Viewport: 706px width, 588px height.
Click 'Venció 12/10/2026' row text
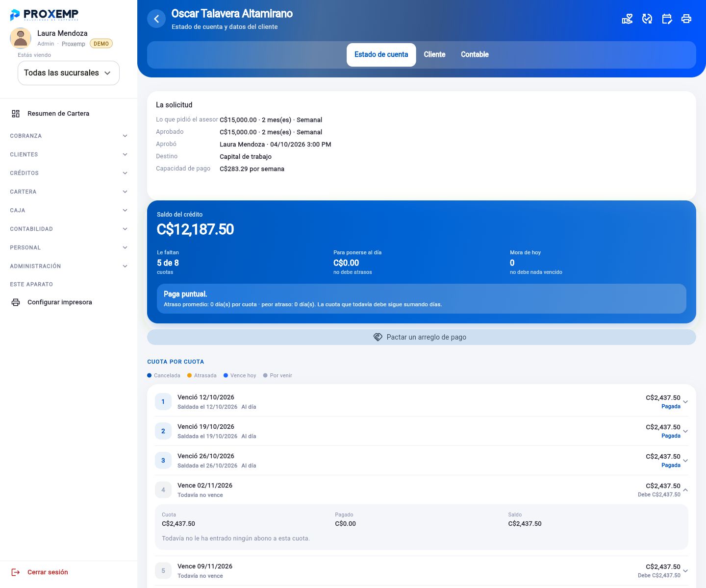pyautogui.click(x=206, y=397)
